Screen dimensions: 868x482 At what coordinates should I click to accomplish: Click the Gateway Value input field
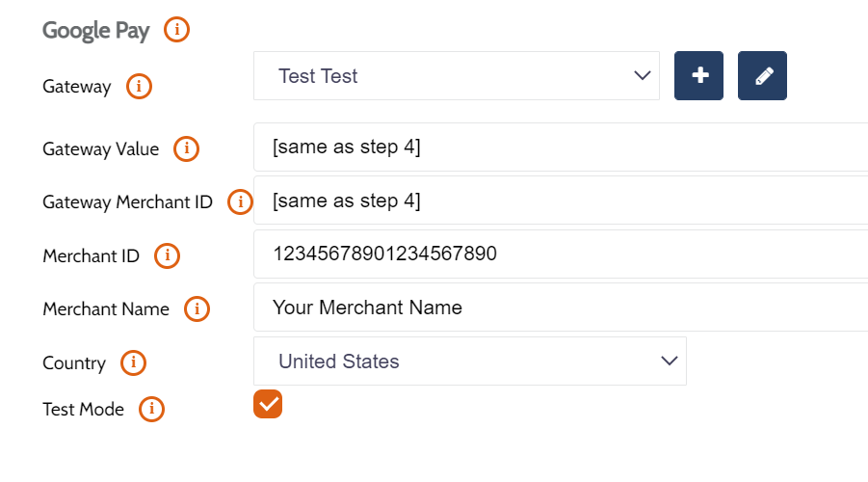[559, 147]
